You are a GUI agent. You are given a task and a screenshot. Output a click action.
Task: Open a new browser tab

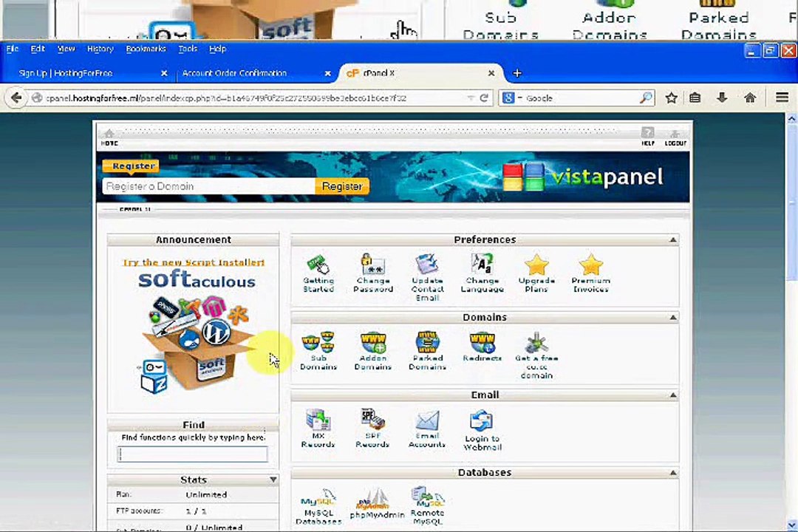517,73
